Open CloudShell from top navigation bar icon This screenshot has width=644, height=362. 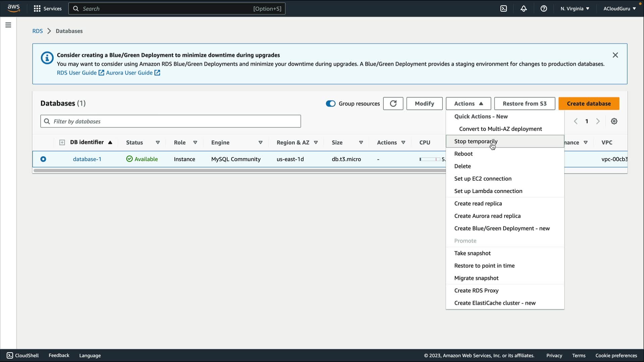tap(503, 9)
